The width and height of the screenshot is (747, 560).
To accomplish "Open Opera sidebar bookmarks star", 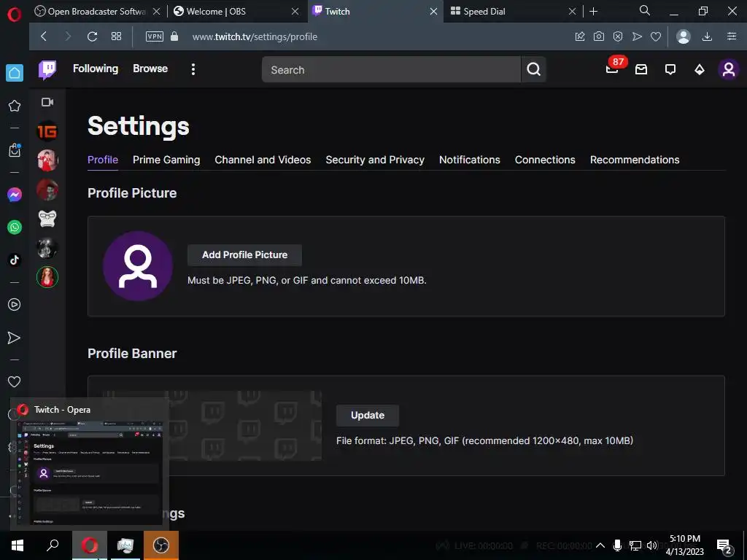I will click(x=15, y=106).
